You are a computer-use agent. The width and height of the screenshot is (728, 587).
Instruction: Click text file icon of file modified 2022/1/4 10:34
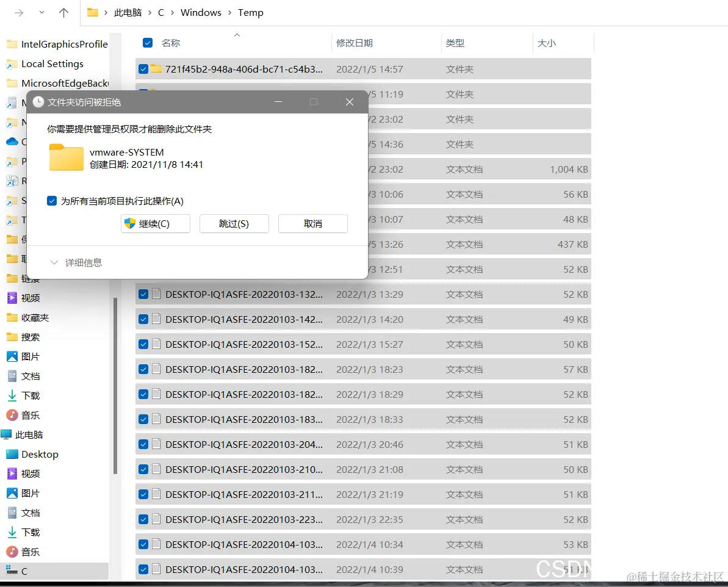click(x=156, y=544)
